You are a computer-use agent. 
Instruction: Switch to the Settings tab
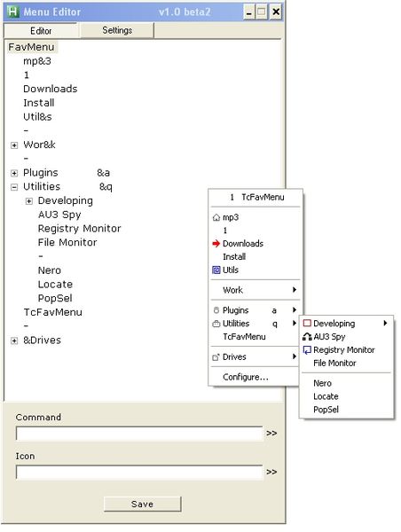(117, 30)
